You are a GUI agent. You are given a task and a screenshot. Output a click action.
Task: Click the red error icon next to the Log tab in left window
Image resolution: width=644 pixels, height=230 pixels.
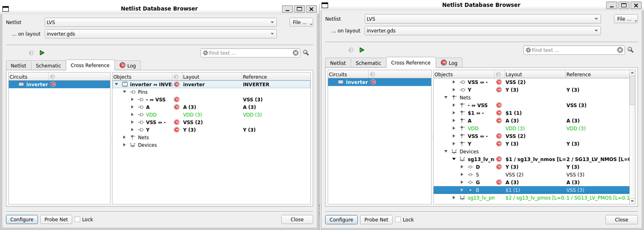tap(122, 65)
